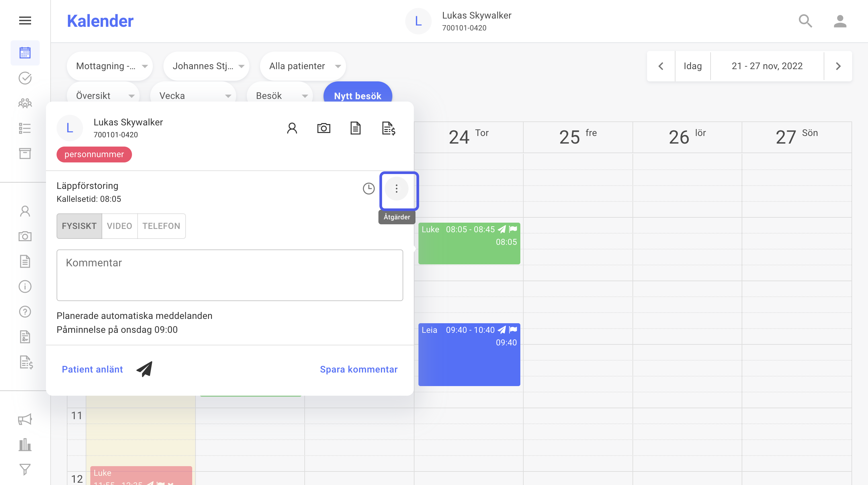Open the checkmark tasks icon in sidebar

tap(25, 78)
